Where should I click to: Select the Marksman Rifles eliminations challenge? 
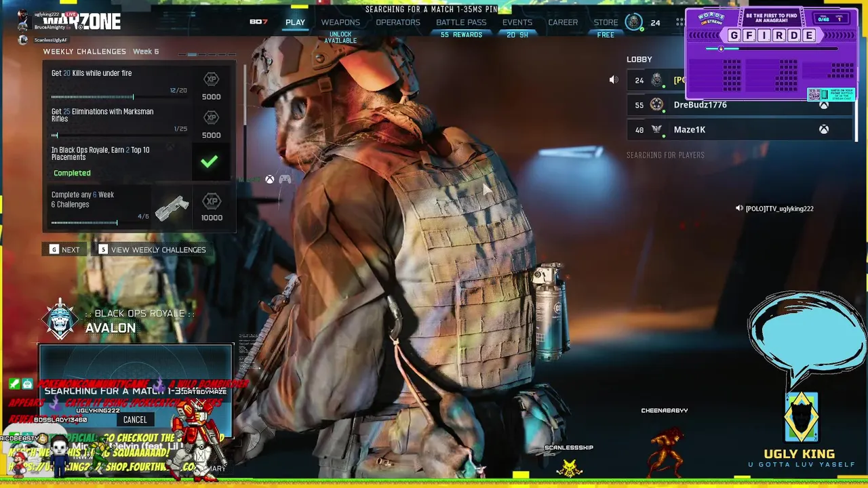pyautogui.click(x=140, y=123)
